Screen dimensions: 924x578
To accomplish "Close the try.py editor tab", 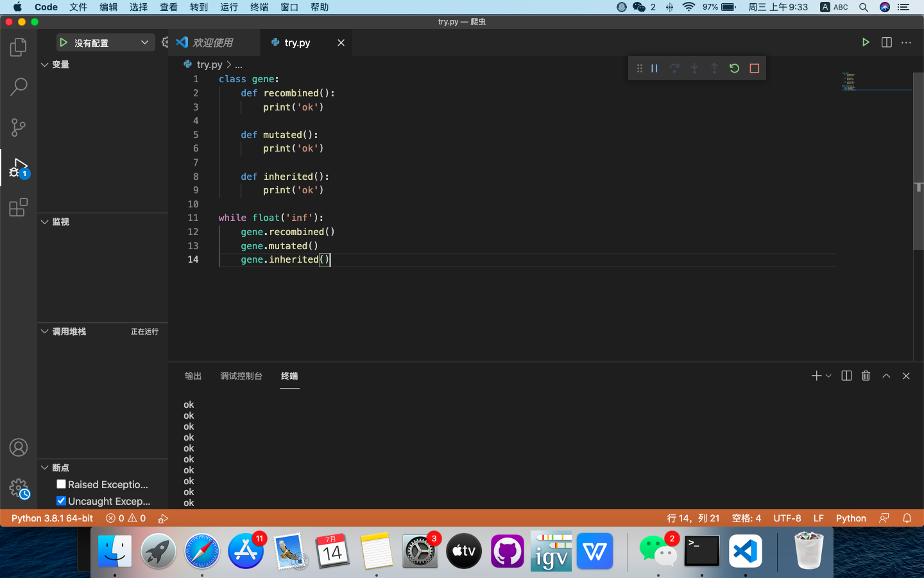I will 341,42.
